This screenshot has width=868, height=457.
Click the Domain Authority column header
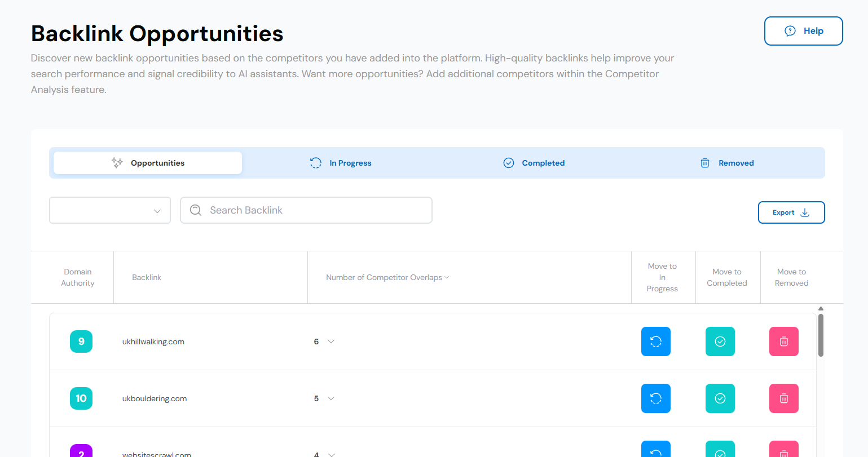click(x=78, y=277)
